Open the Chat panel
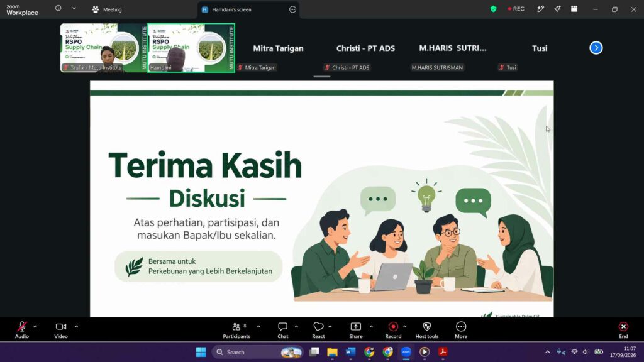 282,329
